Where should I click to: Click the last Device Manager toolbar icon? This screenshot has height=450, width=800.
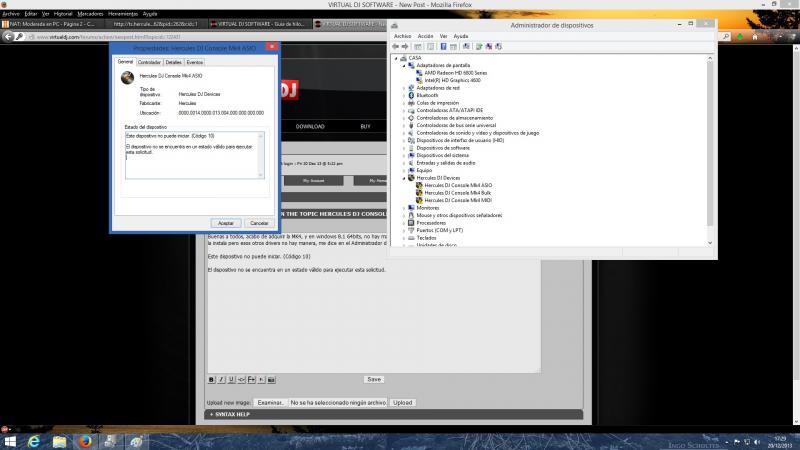tap(498, 46)
